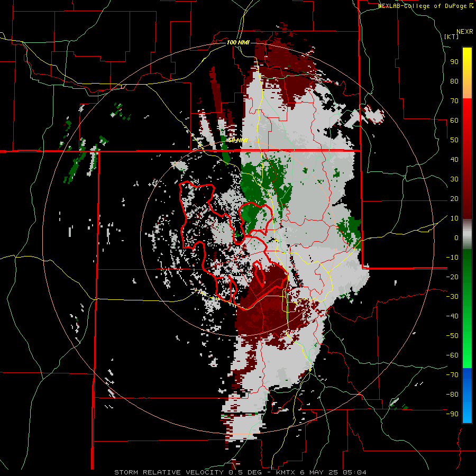Click the Storm Relative Velocity caption at bottom
Screen dimensions: 476x476
point(241,472)
